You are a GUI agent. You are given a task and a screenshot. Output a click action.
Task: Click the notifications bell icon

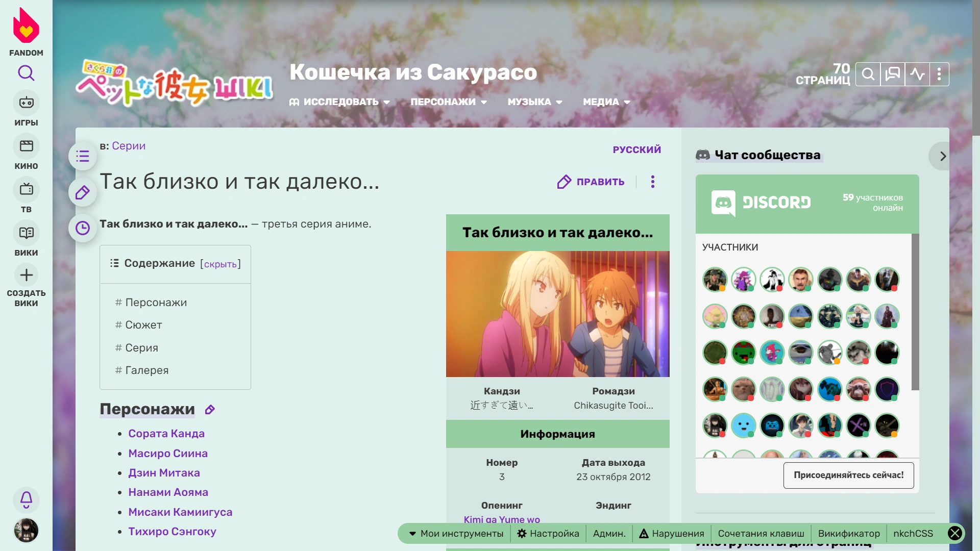(x=26, y=499)
